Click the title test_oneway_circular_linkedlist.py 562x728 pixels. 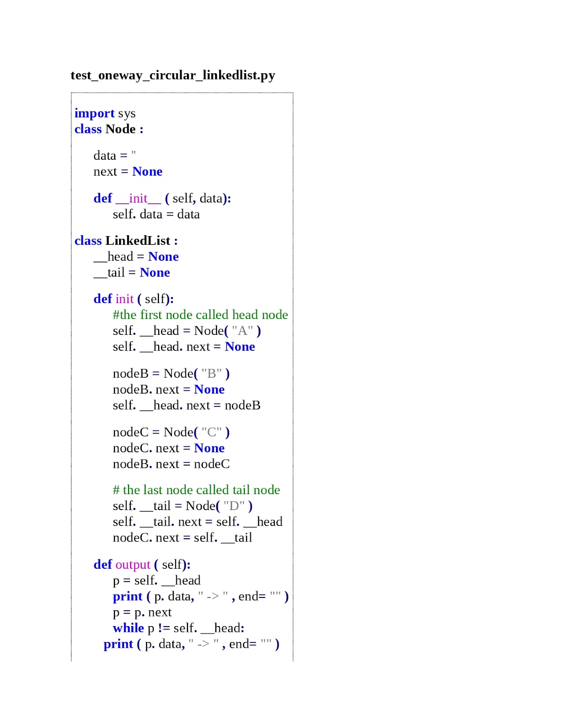coord(173,75)
